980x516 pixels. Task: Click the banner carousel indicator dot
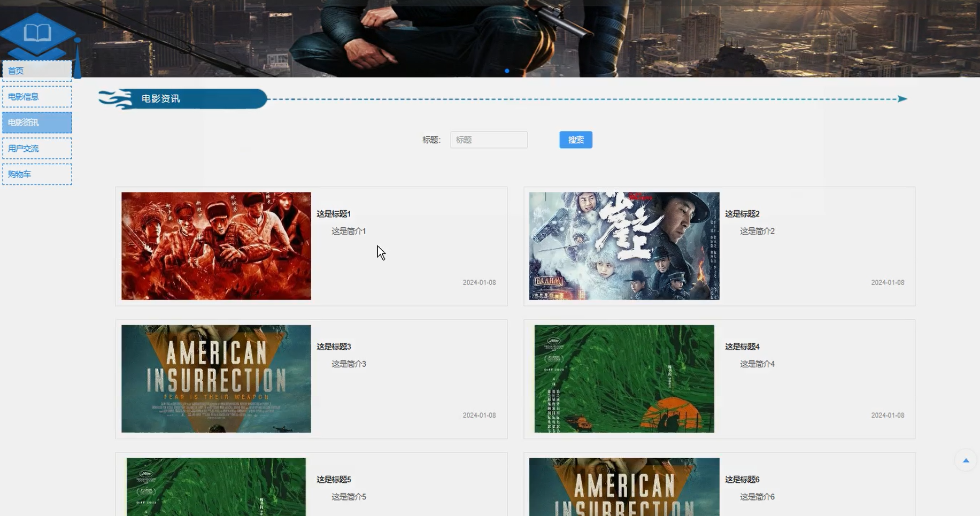[x=507, y=71]
